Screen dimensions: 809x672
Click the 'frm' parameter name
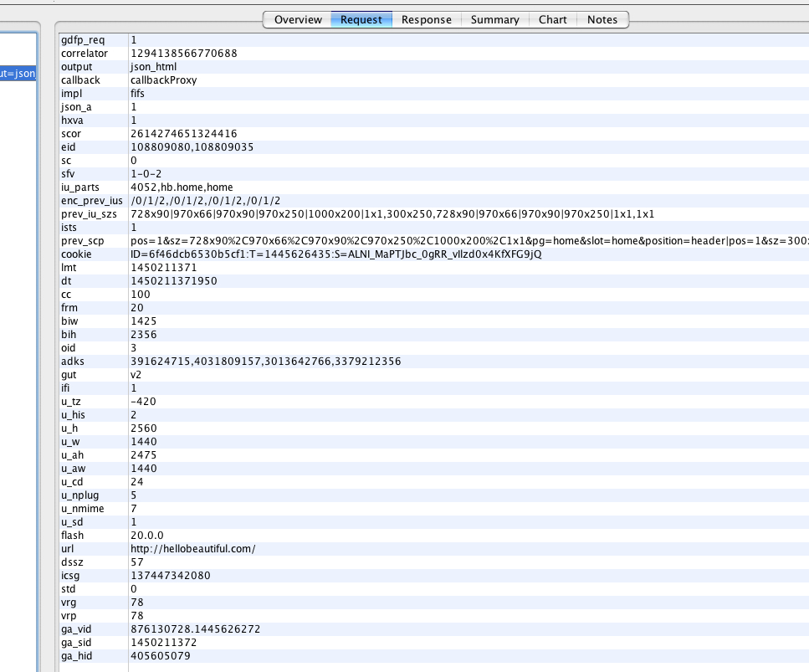tap(69, 308)
